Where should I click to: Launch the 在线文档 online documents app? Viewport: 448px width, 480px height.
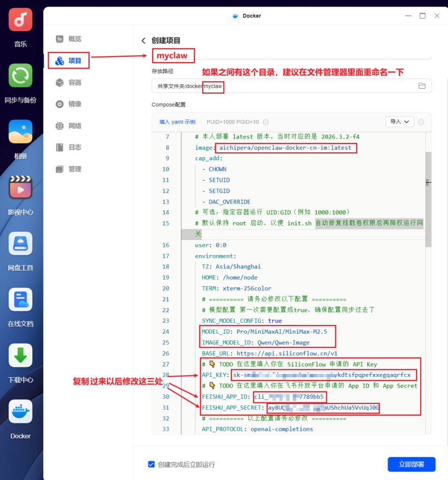pos(21,300)
